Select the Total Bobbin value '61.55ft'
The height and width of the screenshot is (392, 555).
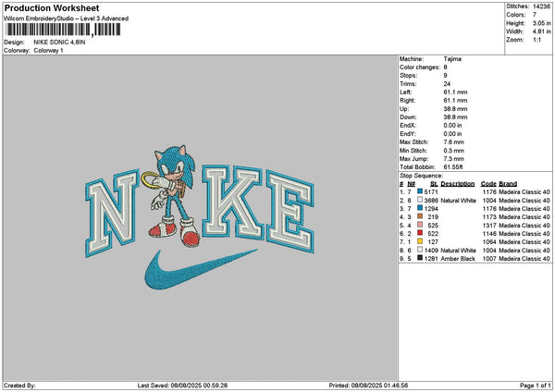click(x=453, y=167)
